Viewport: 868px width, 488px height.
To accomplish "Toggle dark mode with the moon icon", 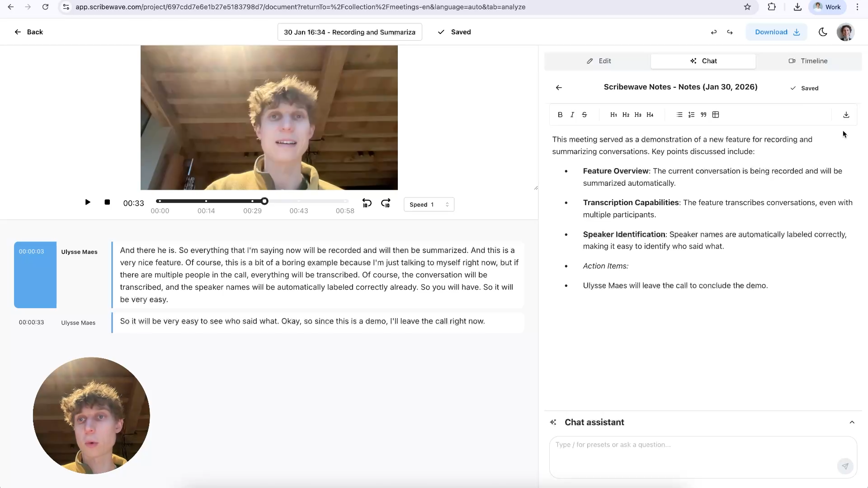I will click(823, 32).
